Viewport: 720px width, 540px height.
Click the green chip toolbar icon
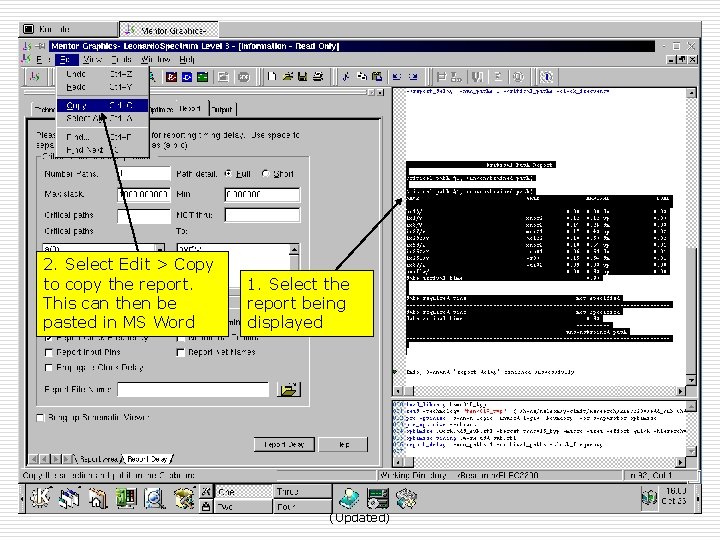click(x=202, y=77)
